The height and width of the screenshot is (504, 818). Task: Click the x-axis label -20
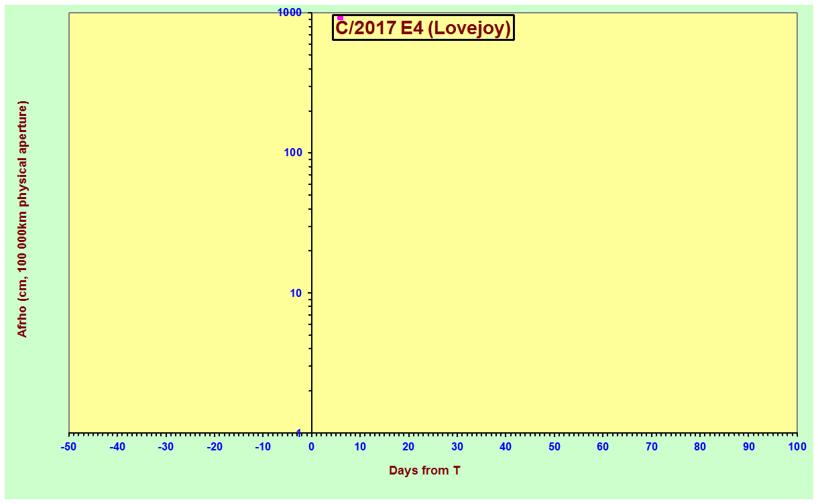point(215,446)
